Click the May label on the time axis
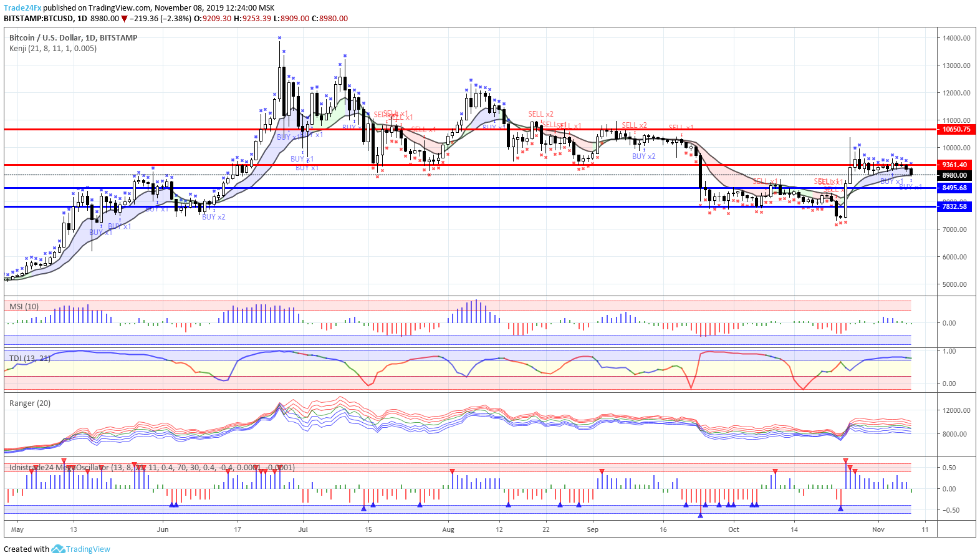 click(x=17, y=529)
